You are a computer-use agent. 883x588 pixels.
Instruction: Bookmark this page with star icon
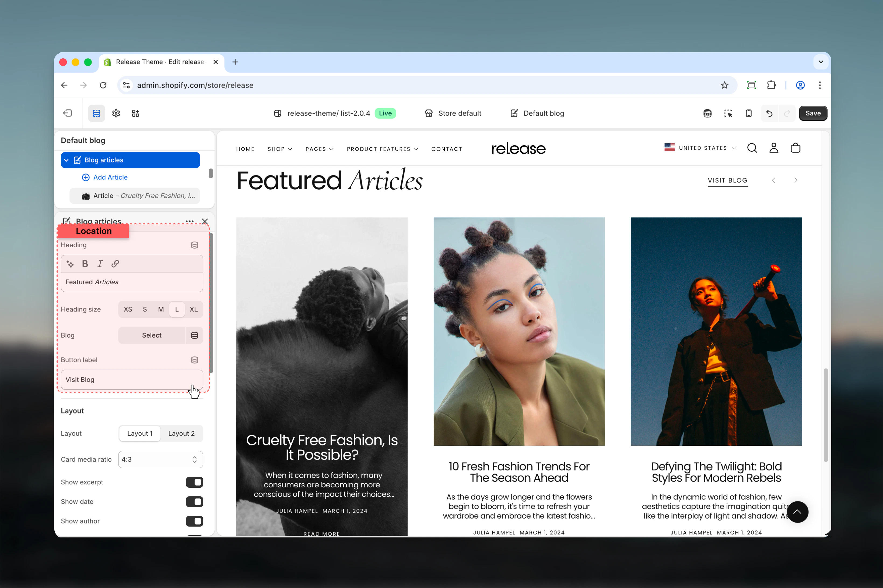[x=725, y=86]
